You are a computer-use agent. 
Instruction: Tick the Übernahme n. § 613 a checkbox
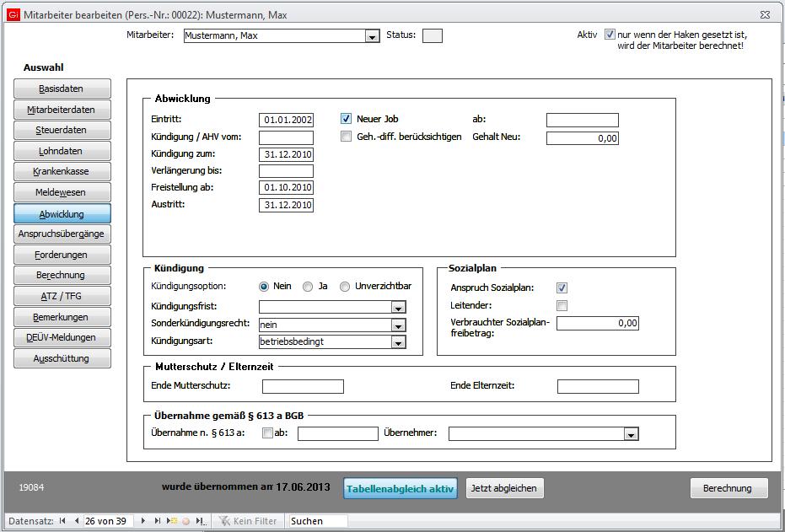pos(267,433)
